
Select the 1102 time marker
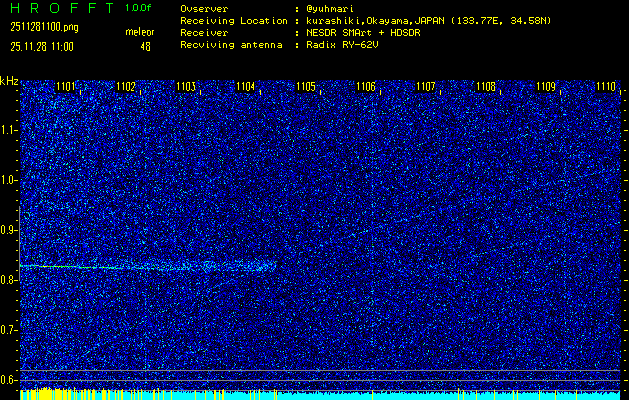click(126, 87)
